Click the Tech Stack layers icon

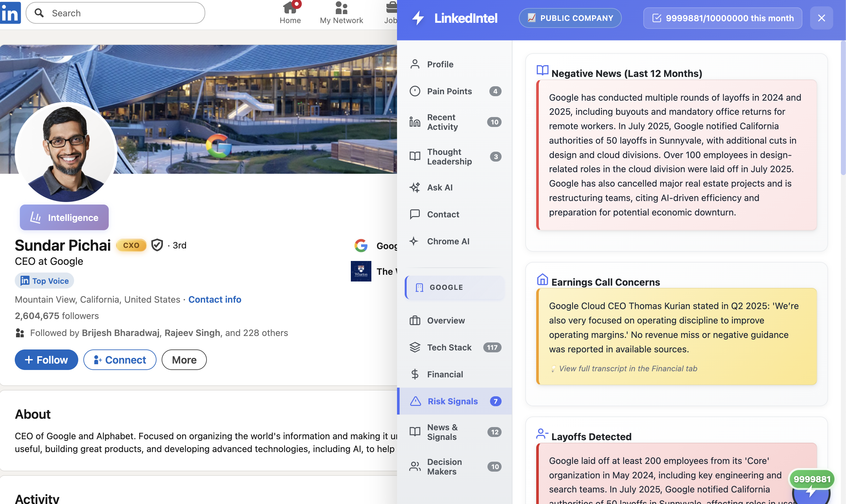click(x=414, y=347)
